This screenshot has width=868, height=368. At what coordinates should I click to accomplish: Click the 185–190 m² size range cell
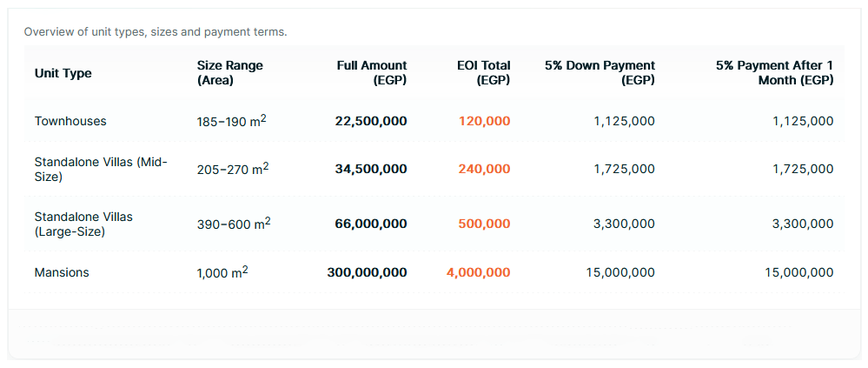[x=231, y=121]
